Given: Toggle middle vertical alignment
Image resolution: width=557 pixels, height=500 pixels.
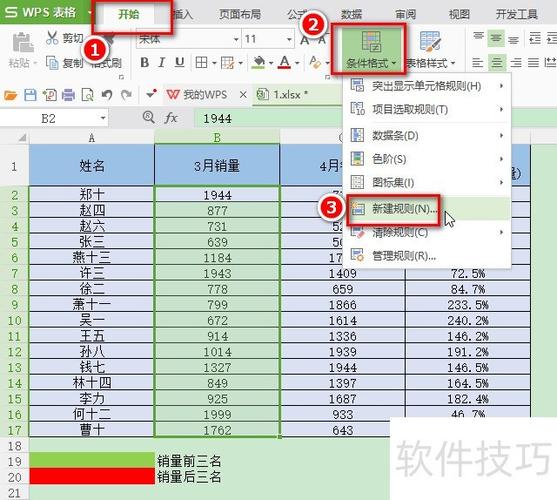Looking at the screenshot, I should (x=496, y=38).
